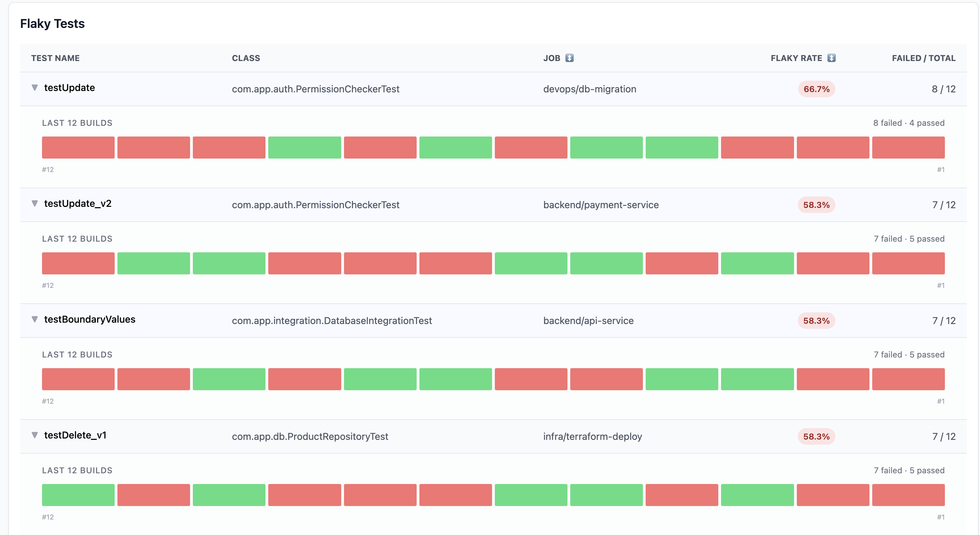
Task: Click the 58.3% badge on testUpdate_v2 row
Action: [816, 205]
